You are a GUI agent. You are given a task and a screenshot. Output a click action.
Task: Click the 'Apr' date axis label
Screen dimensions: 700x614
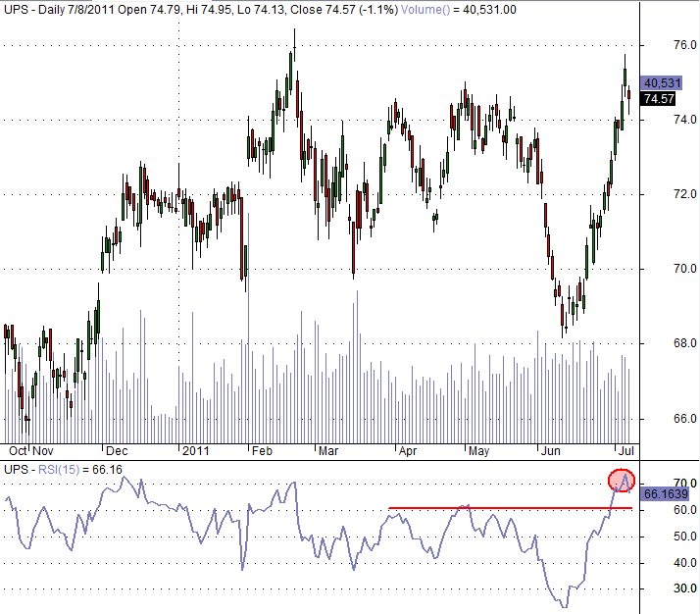click(x=408, y=451)
